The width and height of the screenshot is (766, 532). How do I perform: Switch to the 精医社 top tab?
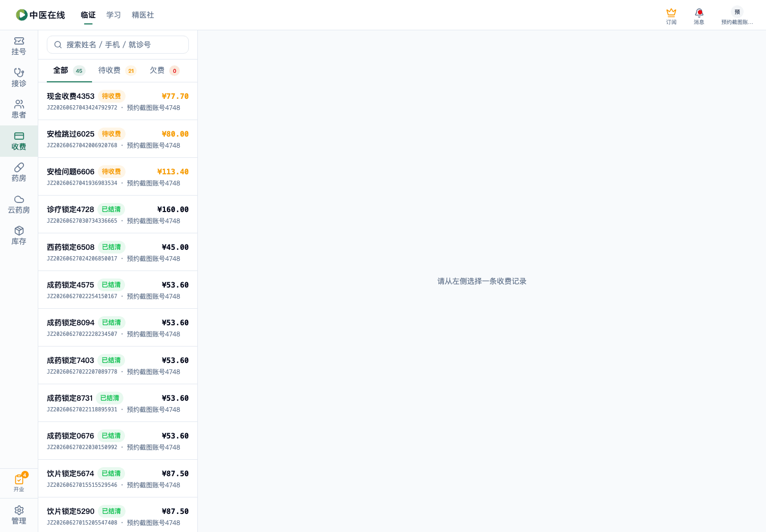coord(143,15)
